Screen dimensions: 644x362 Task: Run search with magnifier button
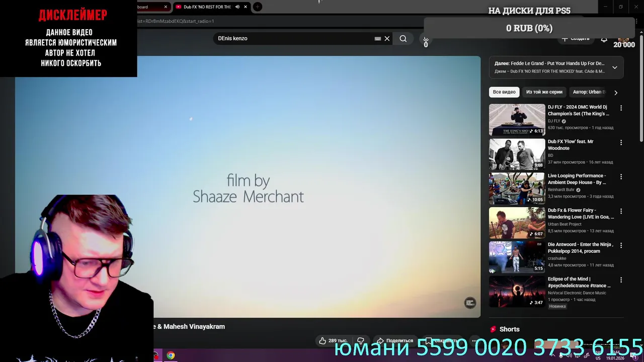click(403, 39)
